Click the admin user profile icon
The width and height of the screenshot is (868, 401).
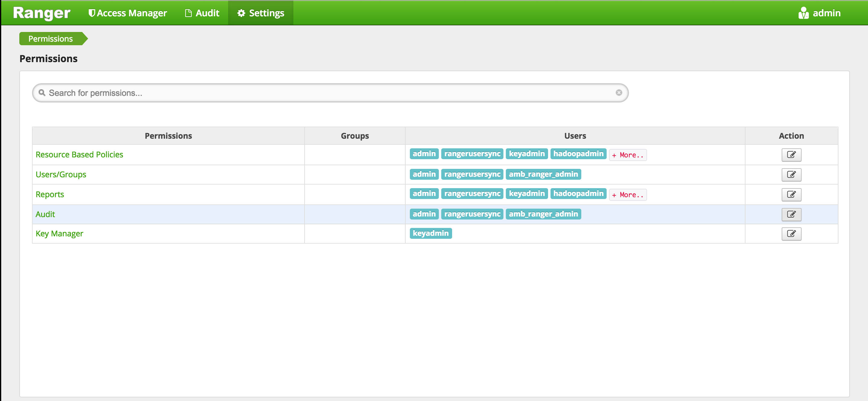click(803, 13)
